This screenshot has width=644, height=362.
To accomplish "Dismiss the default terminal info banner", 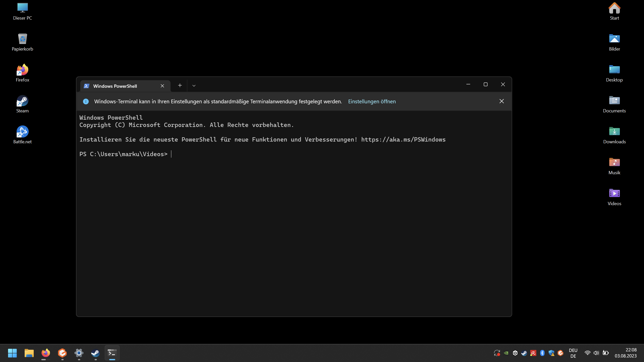I will tap(501, 101).
